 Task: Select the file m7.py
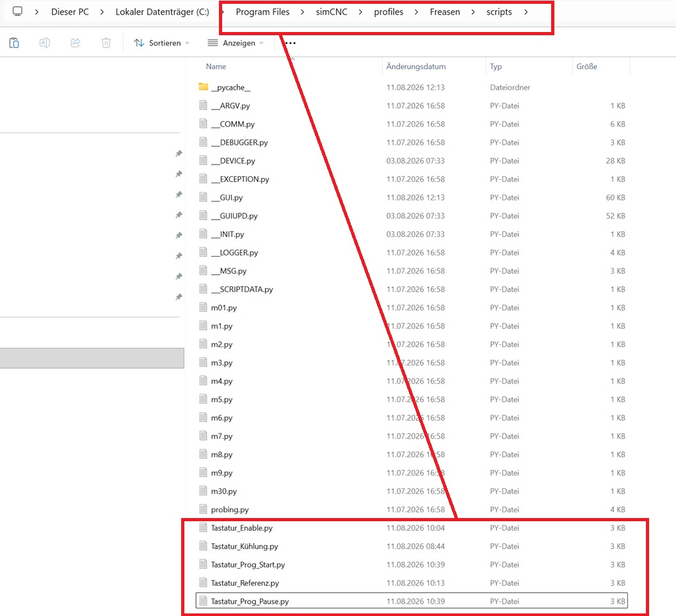click(221, 436)
